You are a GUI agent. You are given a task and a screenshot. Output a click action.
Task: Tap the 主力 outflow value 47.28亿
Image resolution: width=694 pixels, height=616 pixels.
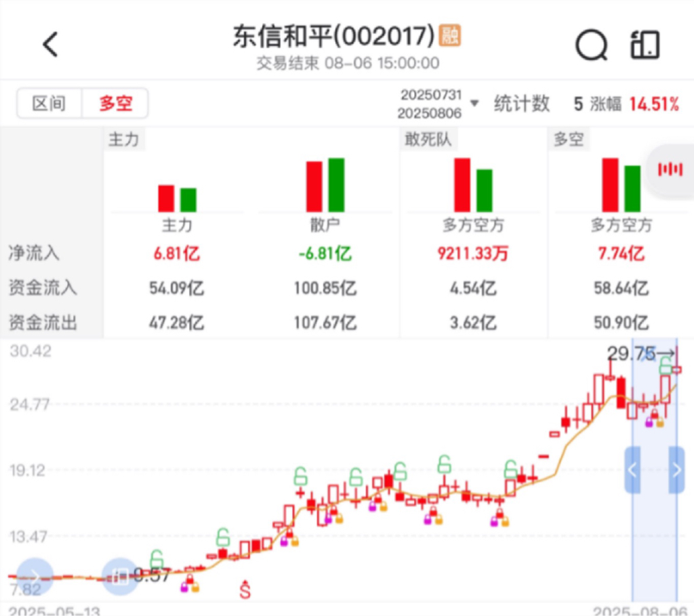click(177, 323)
